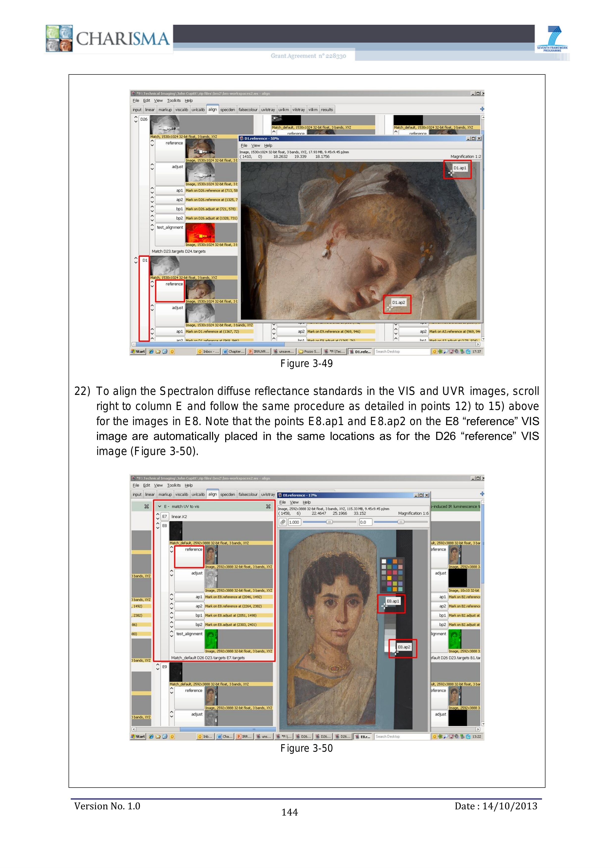Click the Search Desktop field in Figure 3-49 taskbar
This screenshot has width=614, height=868.
(402, 352)
